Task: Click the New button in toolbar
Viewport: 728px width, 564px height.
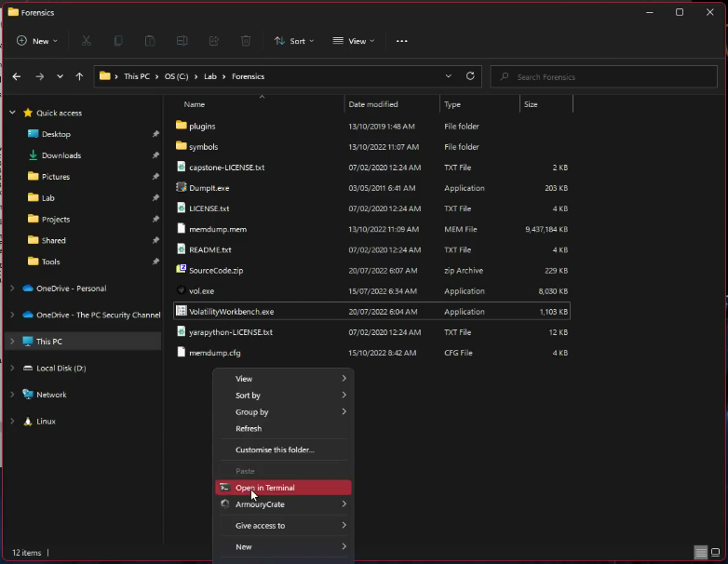Action: tap(37, 41)
